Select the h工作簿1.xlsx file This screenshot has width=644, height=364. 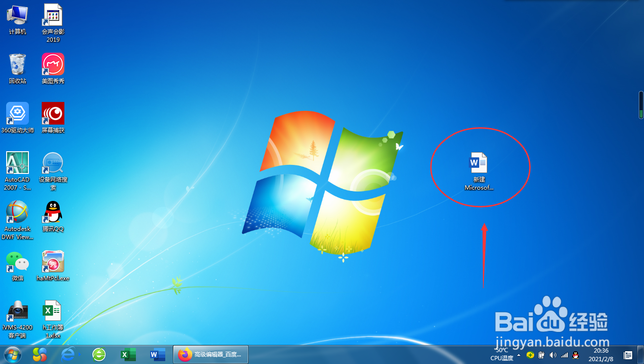tap(53, 318)
